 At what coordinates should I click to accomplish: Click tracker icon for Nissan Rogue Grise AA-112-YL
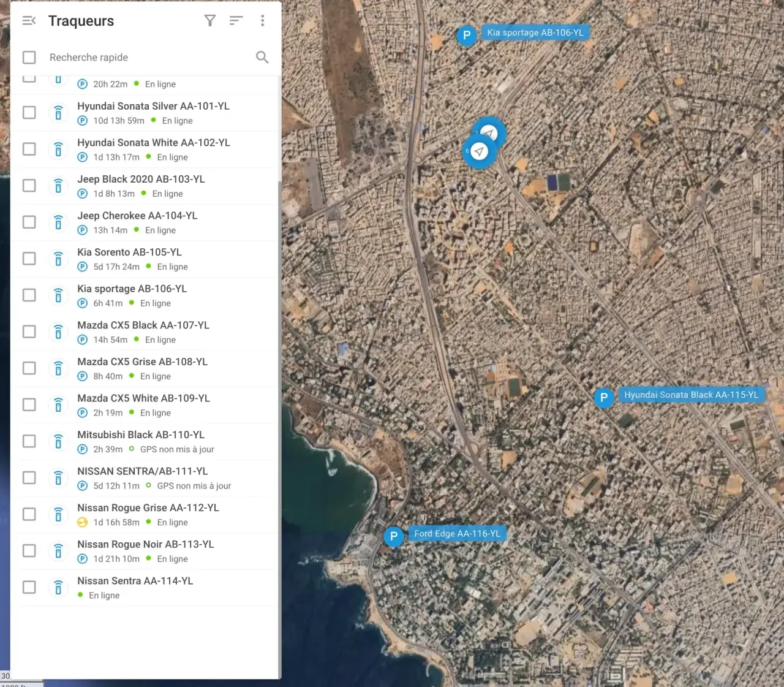(x=58, y=514)
